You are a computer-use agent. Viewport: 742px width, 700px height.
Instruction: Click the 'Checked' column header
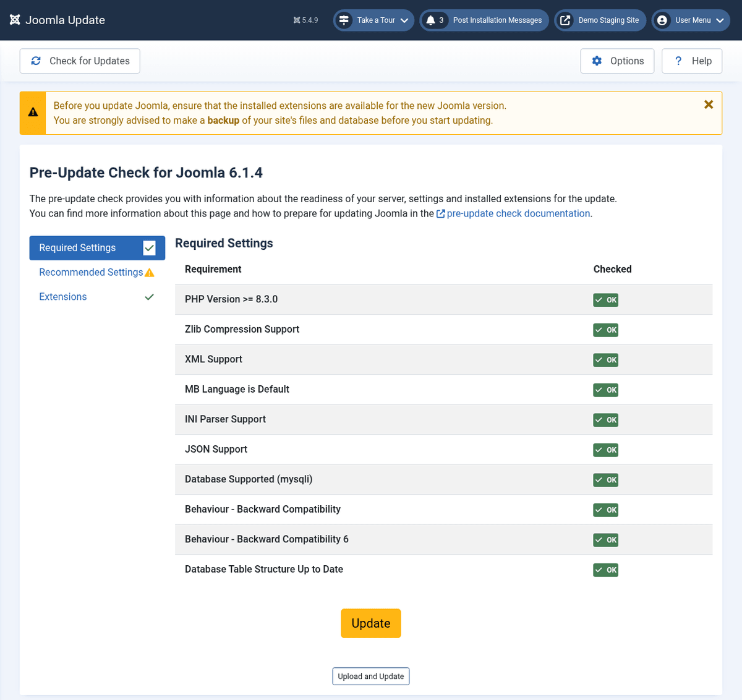click(612, 269)
